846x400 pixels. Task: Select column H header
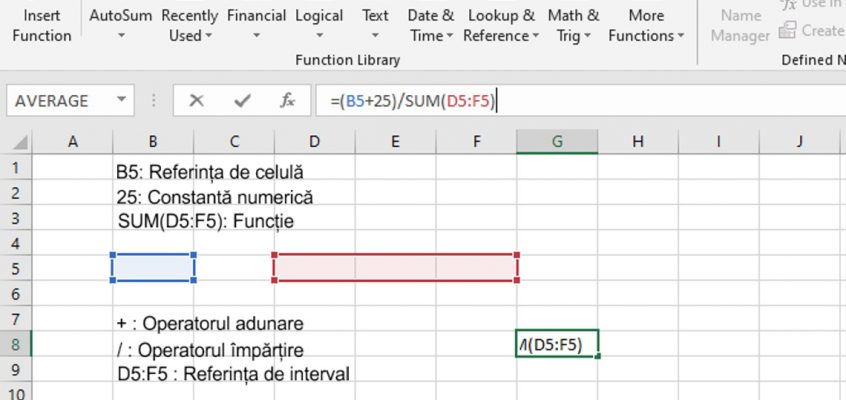click(638, 142)
